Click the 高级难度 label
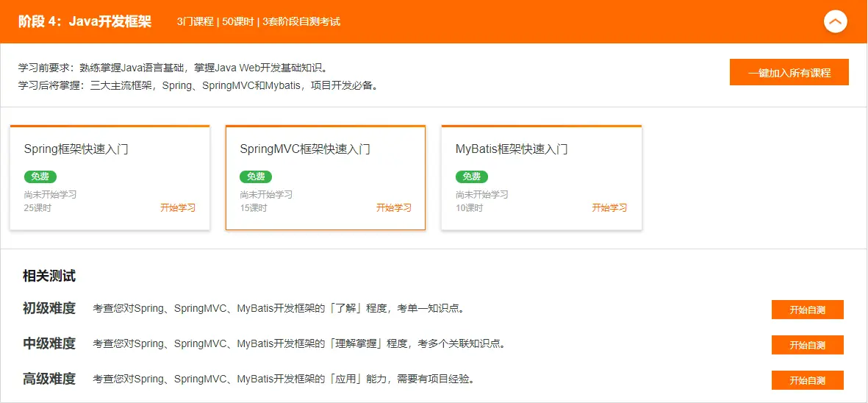 click(x=49, y=379)
